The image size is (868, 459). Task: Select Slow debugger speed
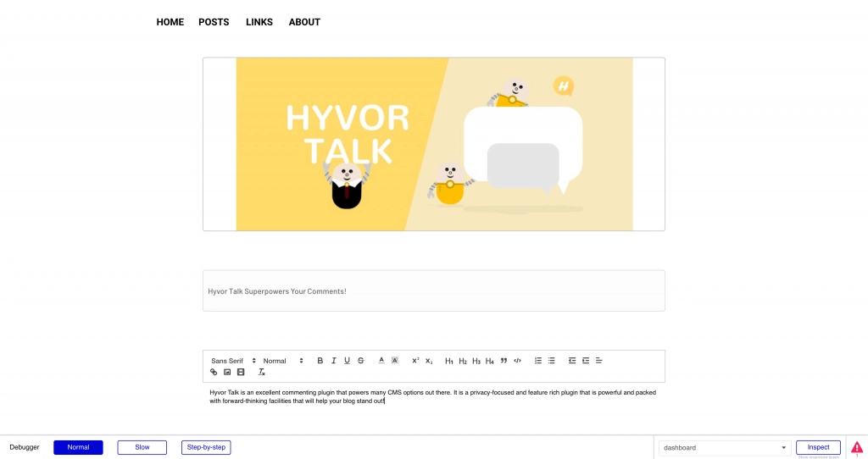click(x=142, y=447)
